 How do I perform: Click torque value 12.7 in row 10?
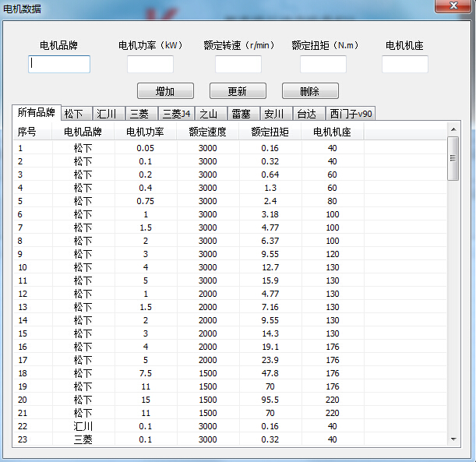click(x=270, y=267)
